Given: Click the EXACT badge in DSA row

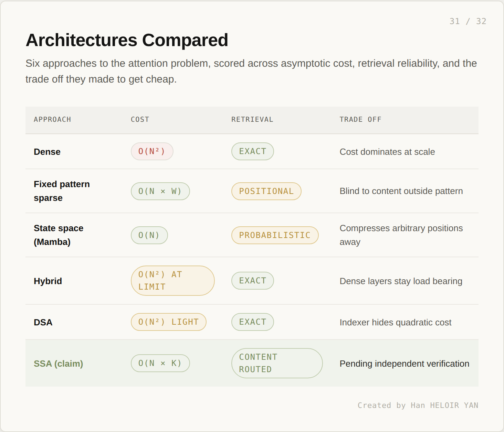Looking at the screenshot, I should 253,322.
